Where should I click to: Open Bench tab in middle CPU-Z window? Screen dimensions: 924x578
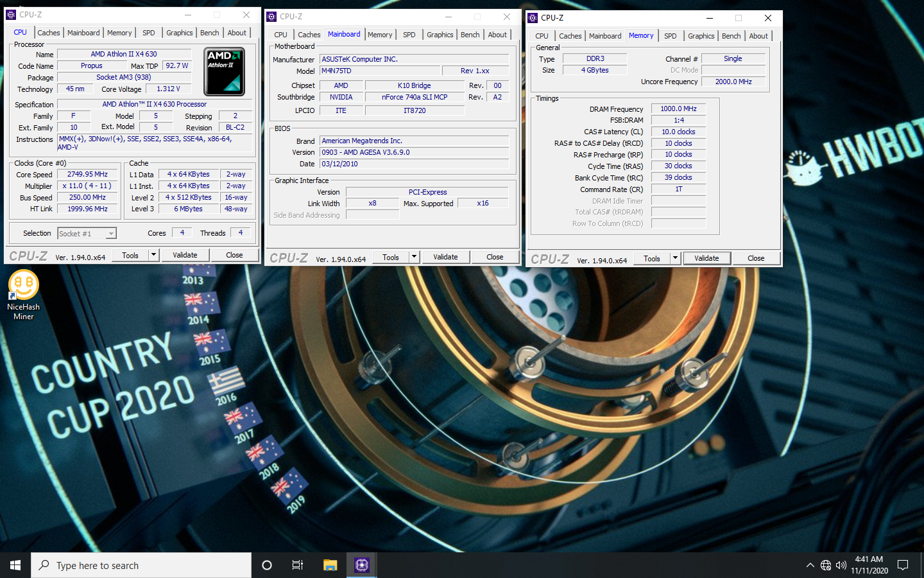(470, 35)
